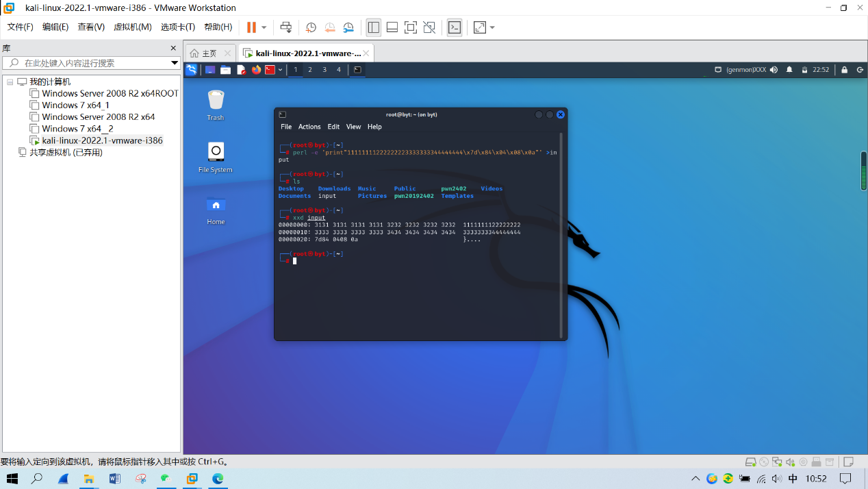Click the terminal window vertical scrollbar
Image resolution: width=868 pixels, height=489 pixels.
pos(561,235)
